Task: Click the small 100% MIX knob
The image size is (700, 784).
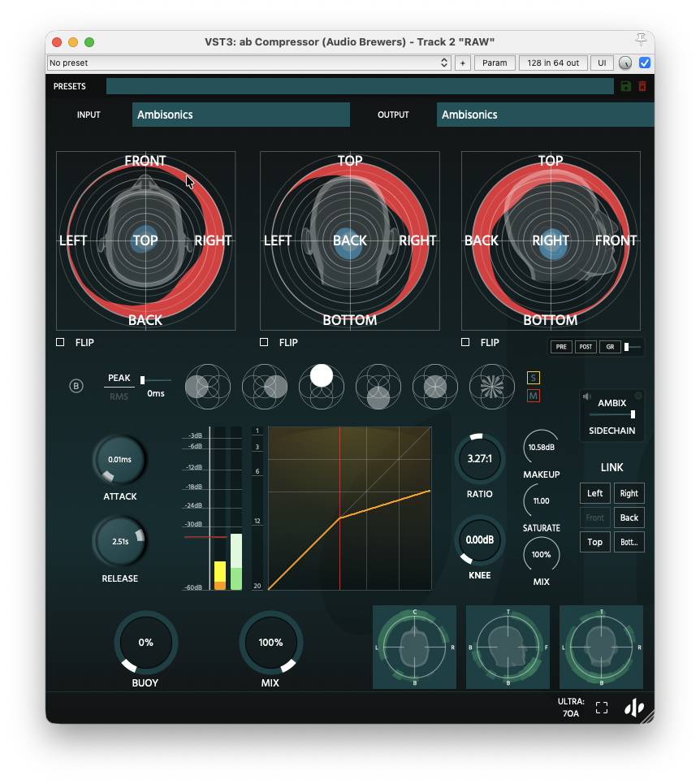Action: tap(541, 555)
